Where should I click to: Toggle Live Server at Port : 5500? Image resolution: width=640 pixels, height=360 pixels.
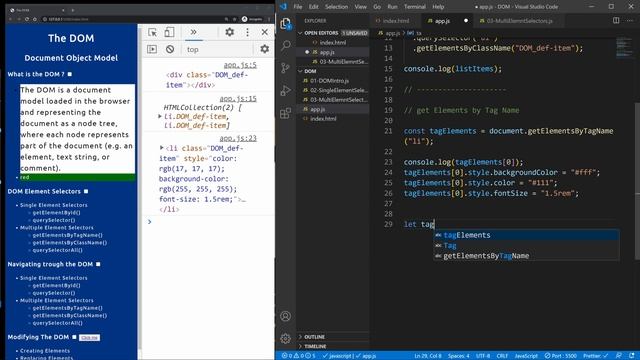(562, 356)
